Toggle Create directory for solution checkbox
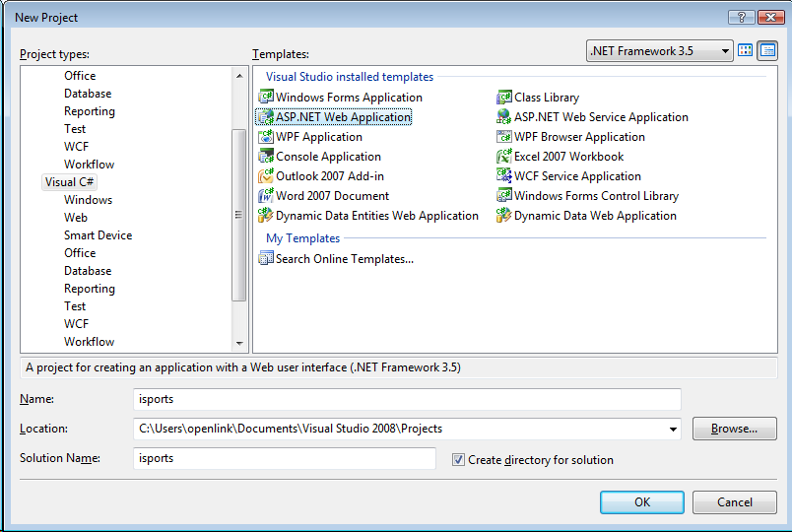This screenshot has width=792, height=532. click(x=458, y=460)
